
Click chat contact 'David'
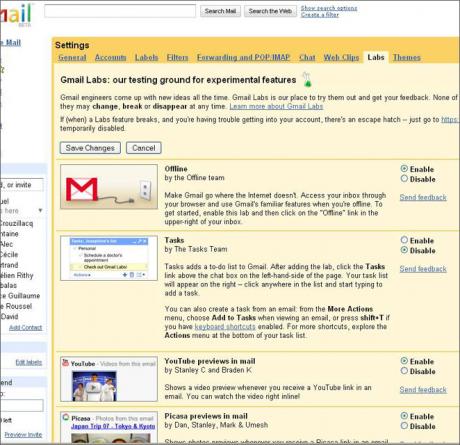(x=9, y=316)
